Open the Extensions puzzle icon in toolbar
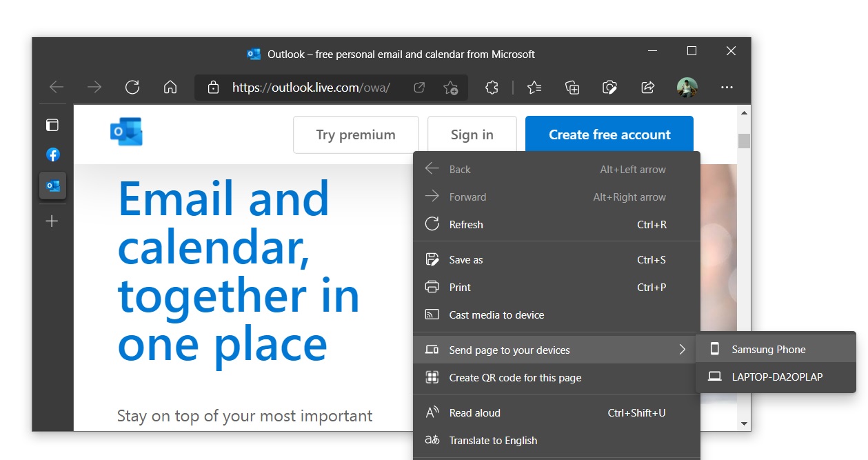Screen dimensions: 868x460 (492, 87)
